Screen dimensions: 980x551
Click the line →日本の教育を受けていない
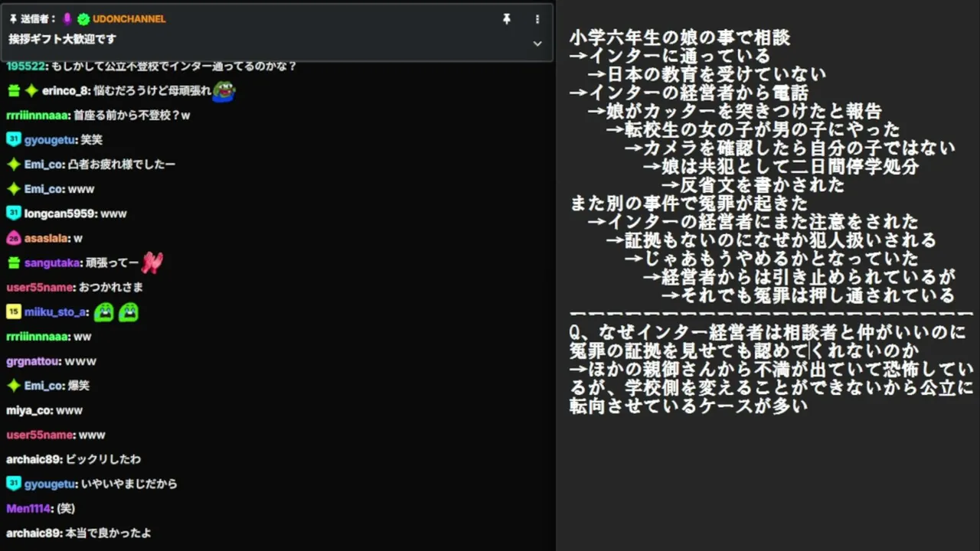707,74
